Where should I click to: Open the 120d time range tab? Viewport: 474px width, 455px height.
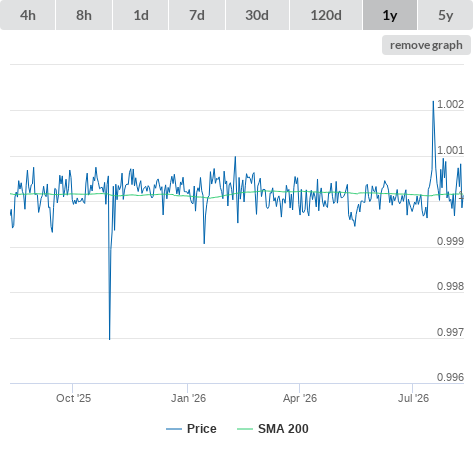tap(326, 15)
